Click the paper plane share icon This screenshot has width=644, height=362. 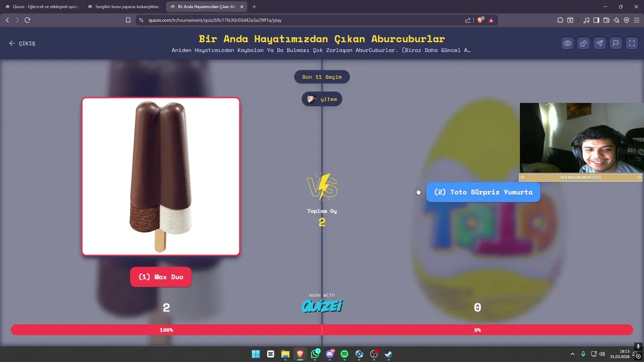tap(600, 43)
